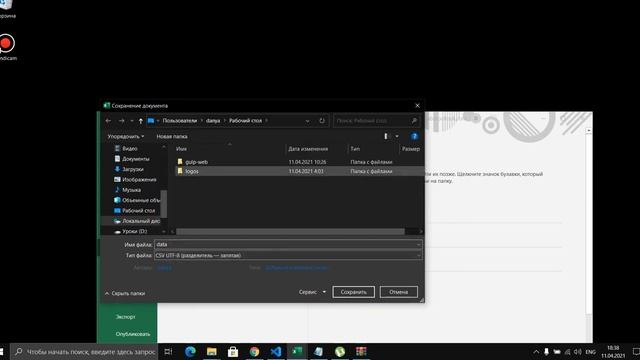Switch ENG input language indicator
Screen dimensions: 640x360
[x=591, y=352]
